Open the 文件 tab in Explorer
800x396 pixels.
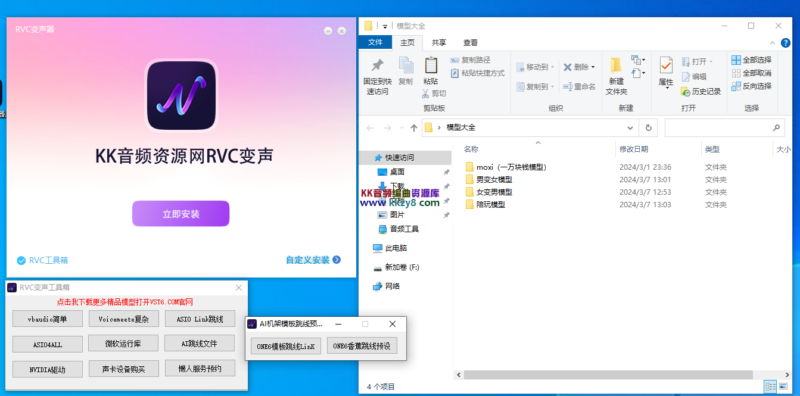coord(376,42)
